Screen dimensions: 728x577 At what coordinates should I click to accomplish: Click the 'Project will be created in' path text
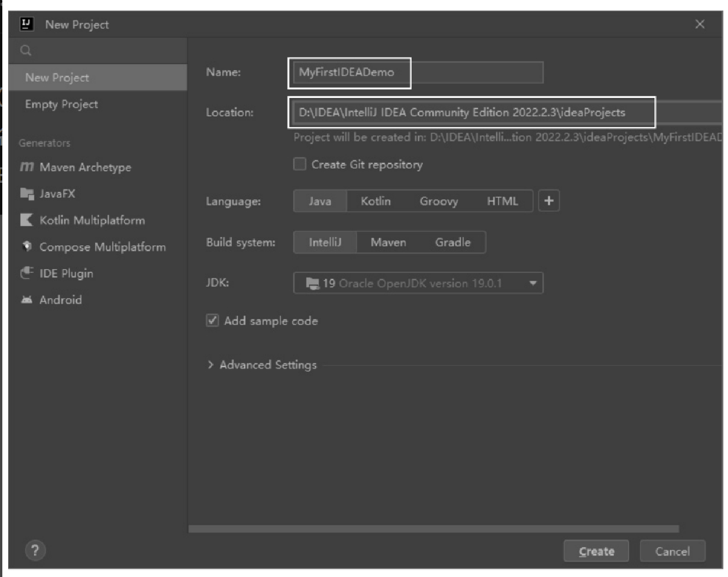[x=508, y=137]
